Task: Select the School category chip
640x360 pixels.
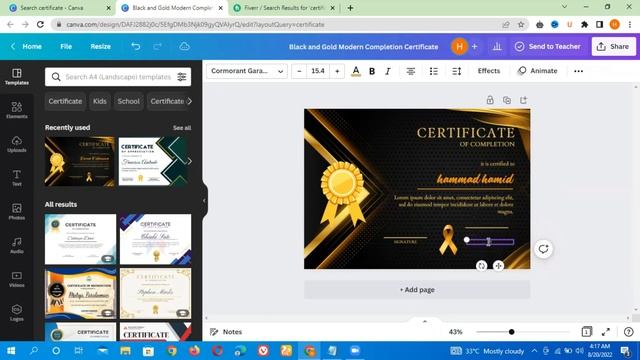Action: [129, 101]
